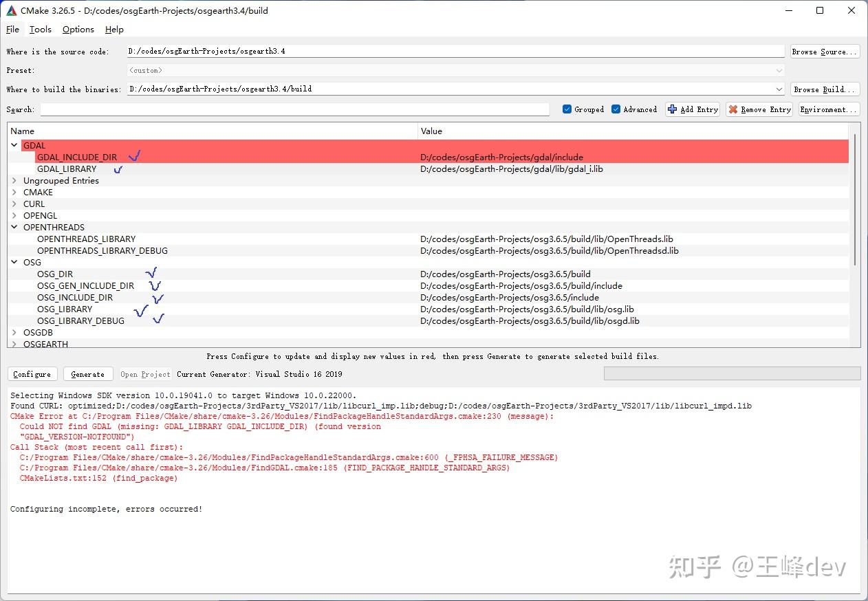Click the Add Entry button
868x601 pixels.
click(693, 109)
